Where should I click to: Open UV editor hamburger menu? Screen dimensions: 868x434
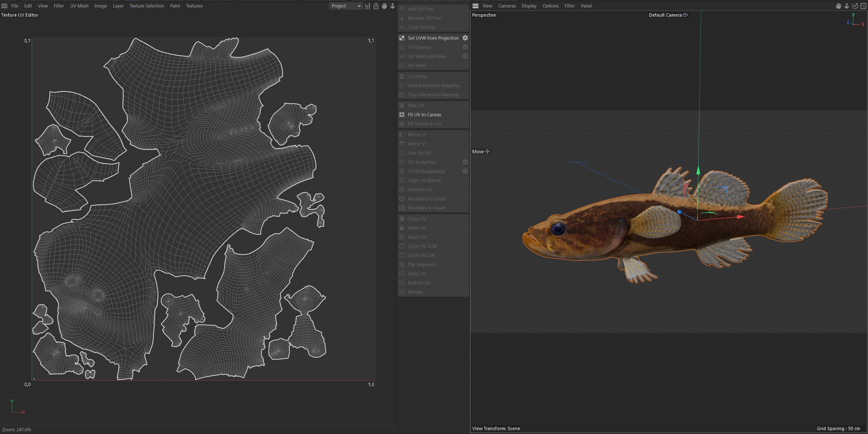tap(4, 6)
